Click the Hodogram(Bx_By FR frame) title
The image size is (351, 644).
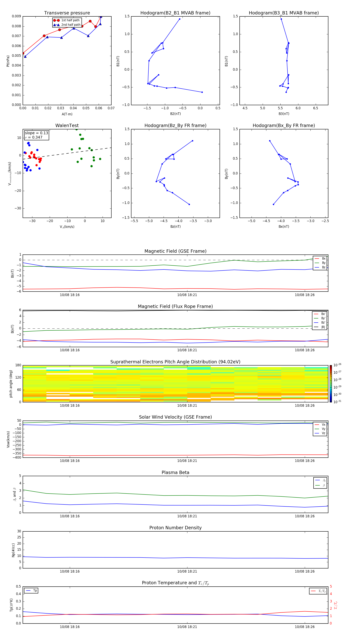[284, 125]
